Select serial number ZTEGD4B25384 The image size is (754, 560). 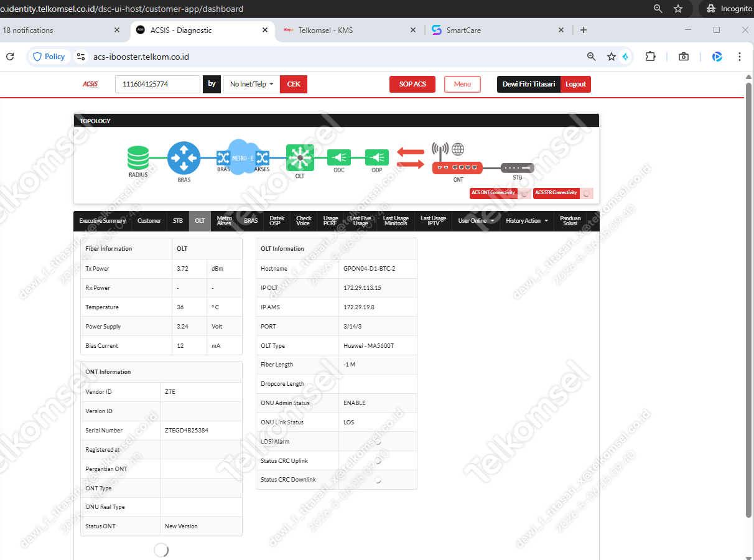click(187, 431)
